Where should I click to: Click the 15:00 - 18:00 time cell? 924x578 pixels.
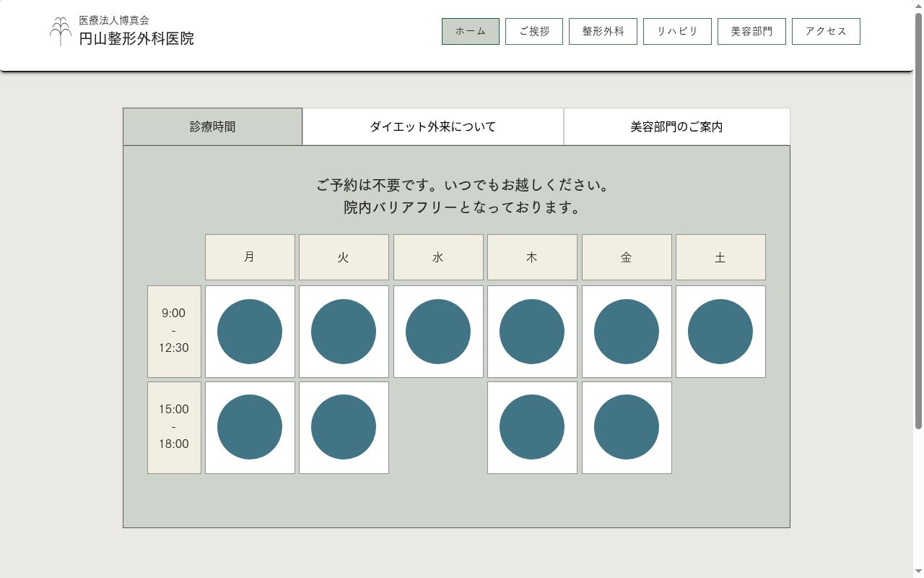tap(174, 427)
